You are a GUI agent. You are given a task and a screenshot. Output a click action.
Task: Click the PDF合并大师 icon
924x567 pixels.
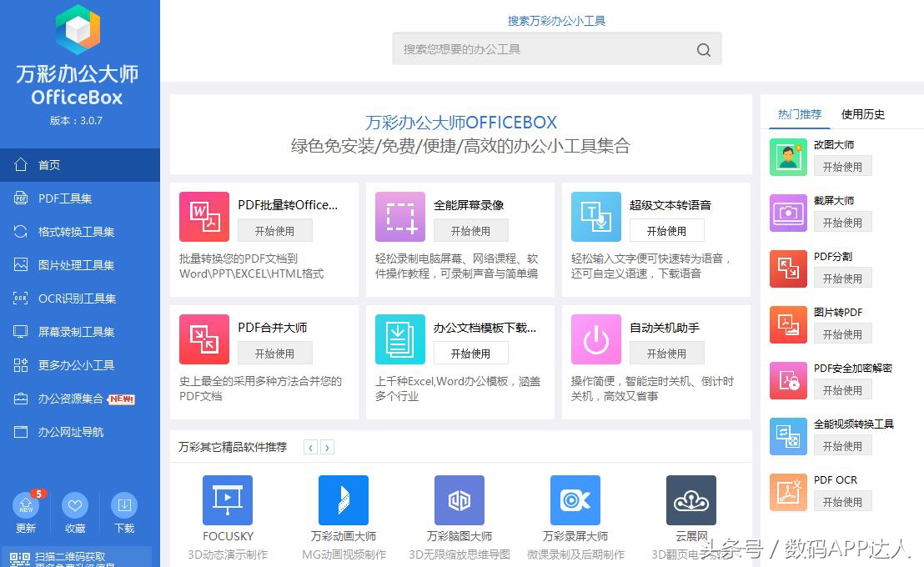tap(203, 339)
